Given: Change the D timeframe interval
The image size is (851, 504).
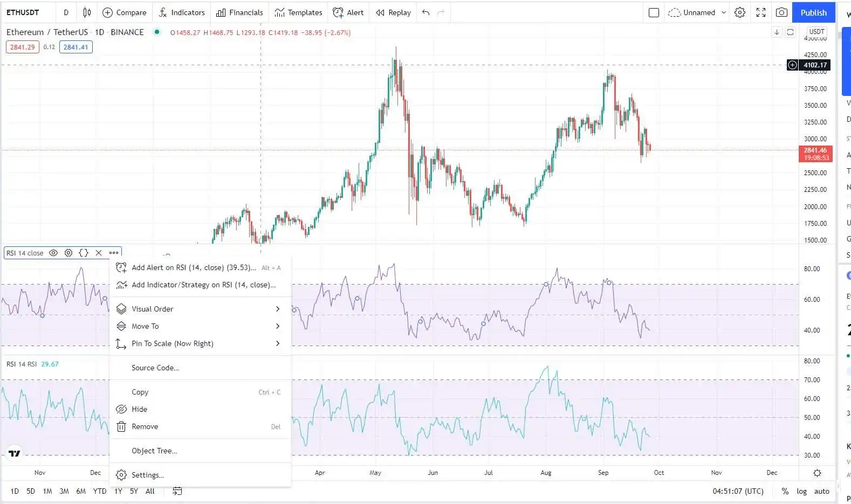Looking at the screenshot, I should tap(66, 12).
